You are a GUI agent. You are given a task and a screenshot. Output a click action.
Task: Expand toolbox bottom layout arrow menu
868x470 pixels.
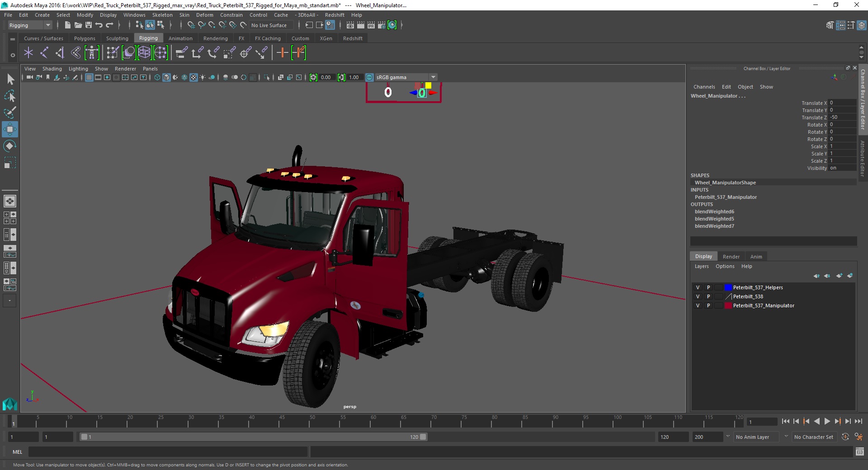(x=9, y=301)
